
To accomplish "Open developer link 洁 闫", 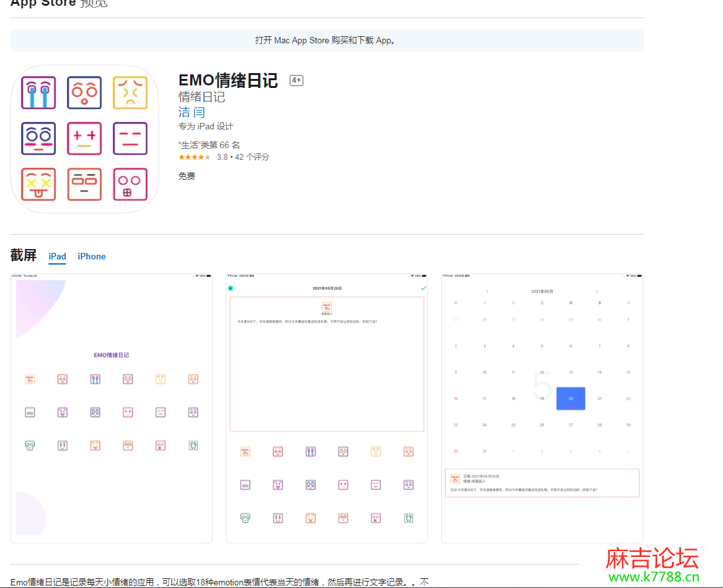I will pos(192,112).
